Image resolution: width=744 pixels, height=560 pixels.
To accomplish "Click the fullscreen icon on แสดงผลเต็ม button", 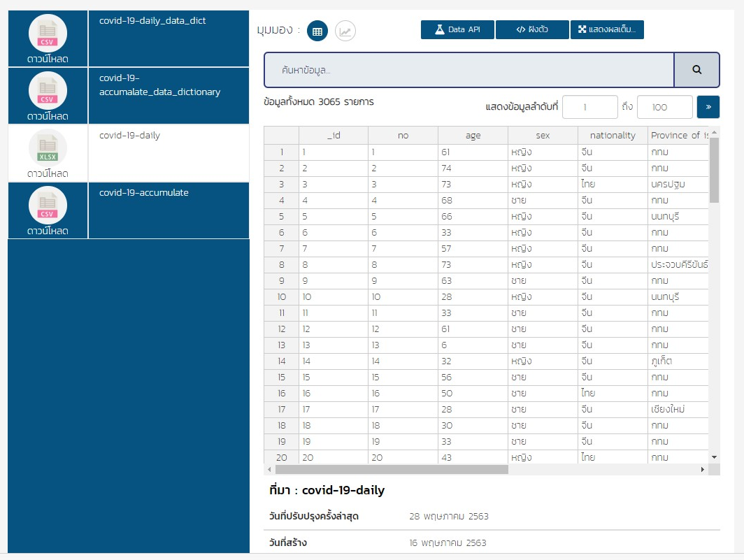I will tap(582, 29).
